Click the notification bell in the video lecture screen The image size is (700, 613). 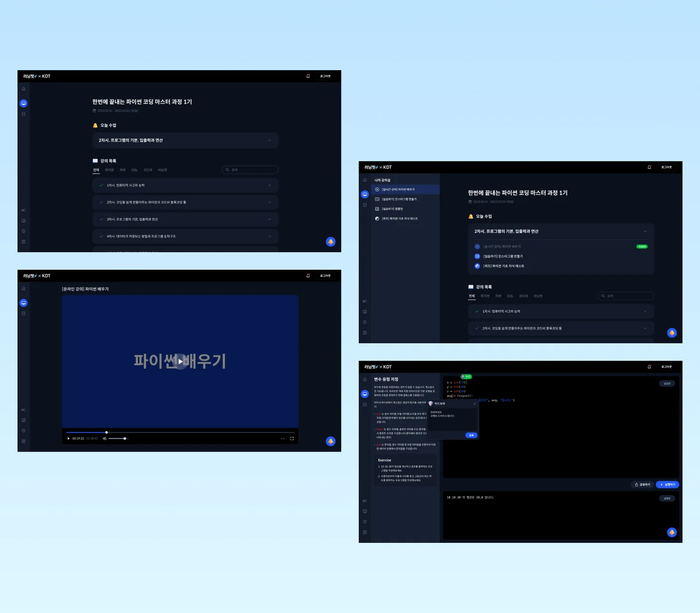[x=308, y=276]
